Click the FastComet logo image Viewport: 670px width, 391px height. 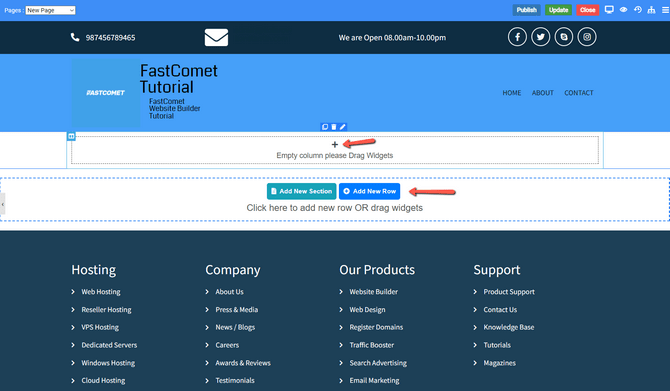106,93
